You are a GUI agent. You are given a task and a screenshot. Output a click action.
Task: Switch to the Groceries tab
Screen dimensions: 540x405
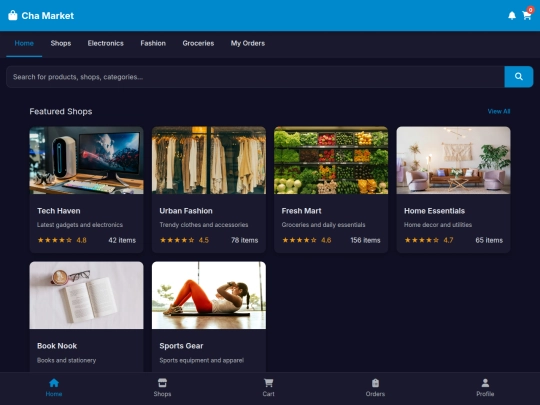pos(198,43)
